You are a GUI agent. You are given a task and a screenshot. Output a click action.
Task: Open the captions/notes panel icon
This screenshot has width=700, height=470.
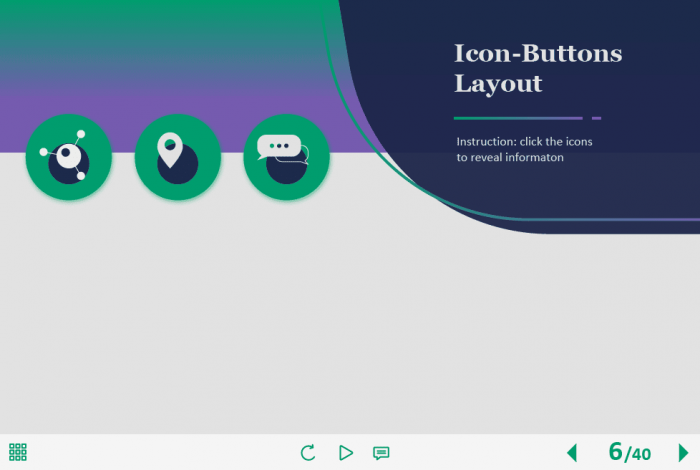click(x=381, y=452)
